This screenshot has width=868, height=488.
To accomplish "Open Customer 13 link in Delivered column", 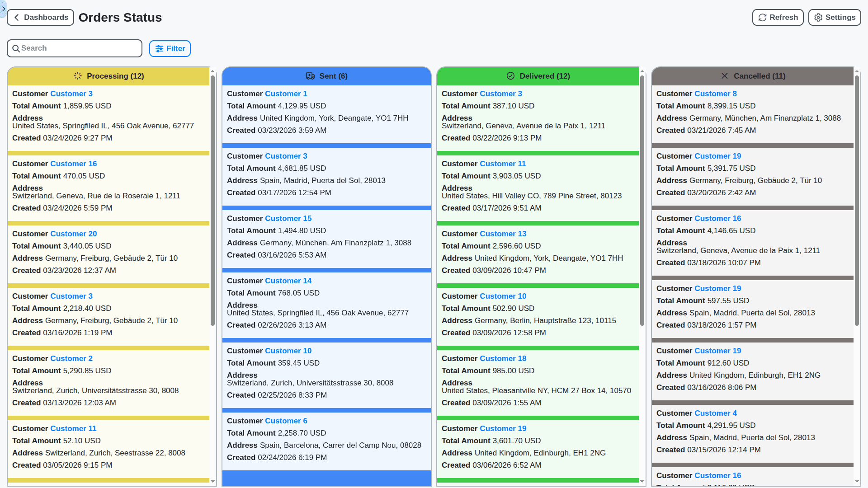I will [x=503, y=234].
